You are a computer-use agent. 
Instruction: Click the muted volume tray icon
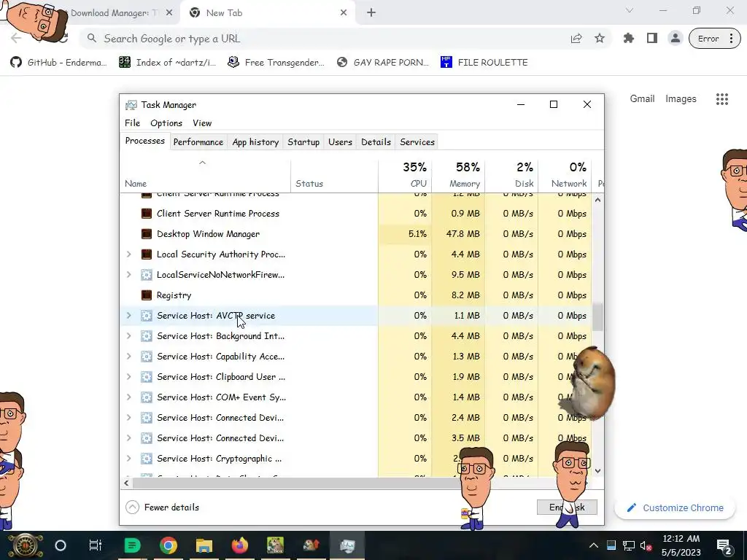coord(646,545)
